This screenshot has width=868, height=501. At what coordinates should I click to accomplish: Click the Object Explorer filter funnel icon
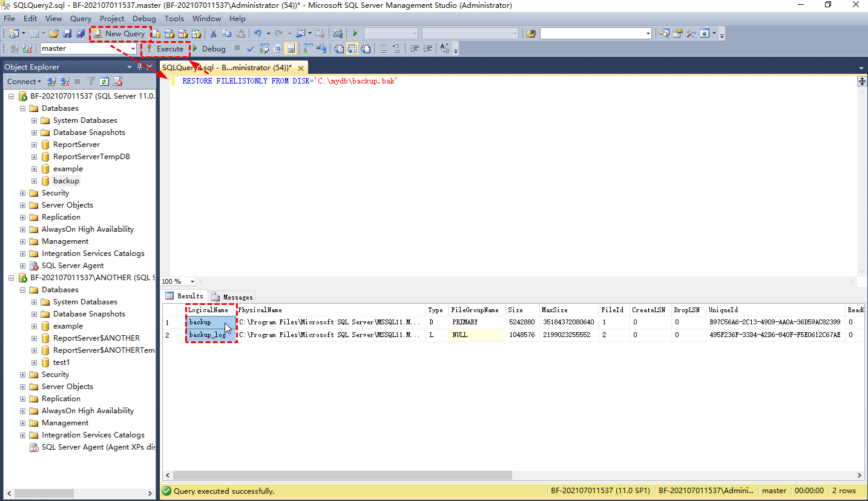coord(91,82)
